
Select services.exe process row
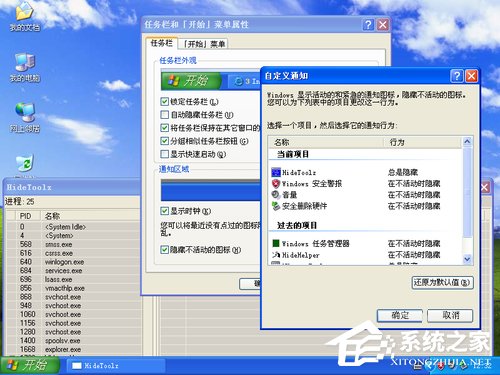(73, 270)
